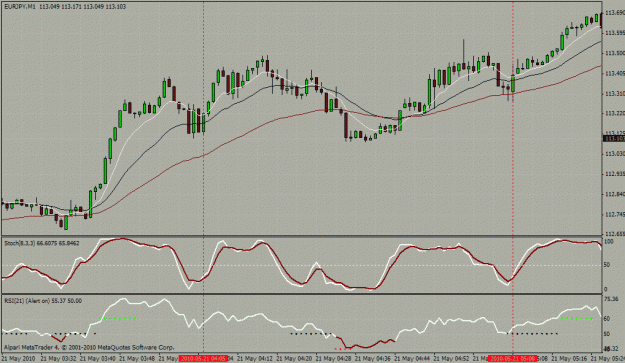Click the 0 level on Stochastic scale
625x363 pixels.
click(x=606, y=290)
